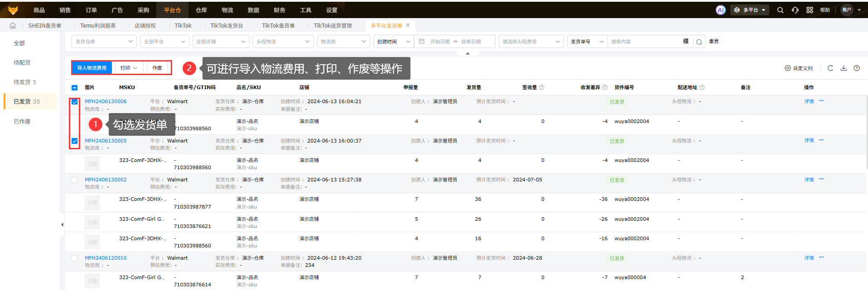Click the 导入物流费用 button
This screenshot has height=290, width=868.
coord(92,68)
